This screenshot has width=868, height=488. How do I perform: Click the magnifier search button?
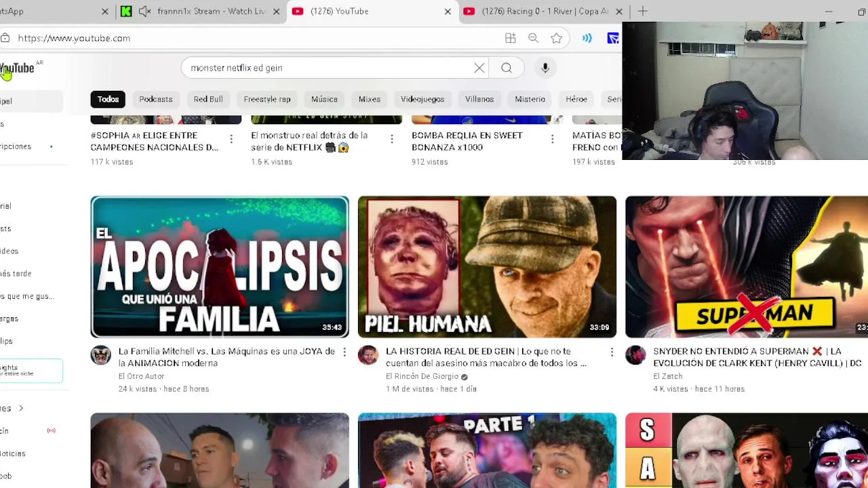(507, 68)
